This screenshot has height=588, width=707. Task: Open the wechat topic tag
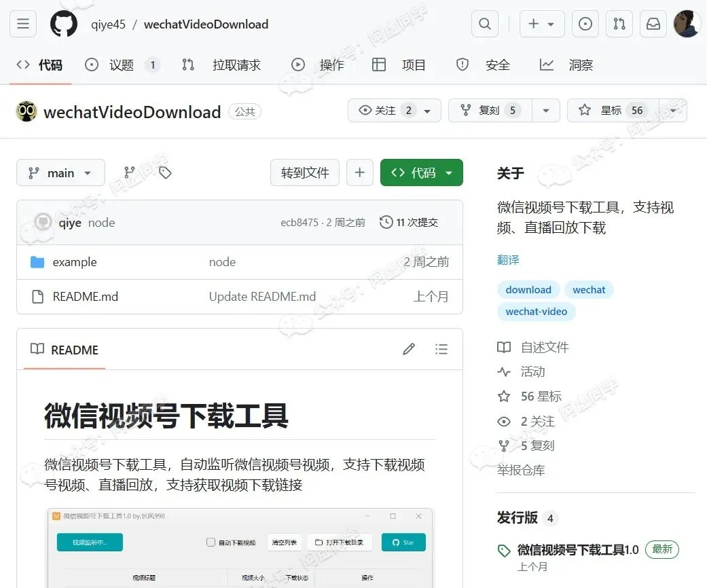pos(589,290)
